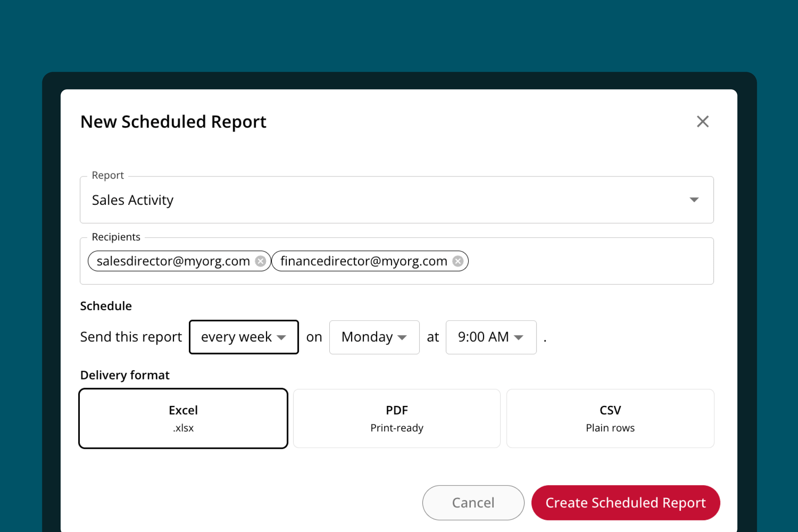Click the salesdirector@myorg.com email text
The image size is (798, 532).
173,261
